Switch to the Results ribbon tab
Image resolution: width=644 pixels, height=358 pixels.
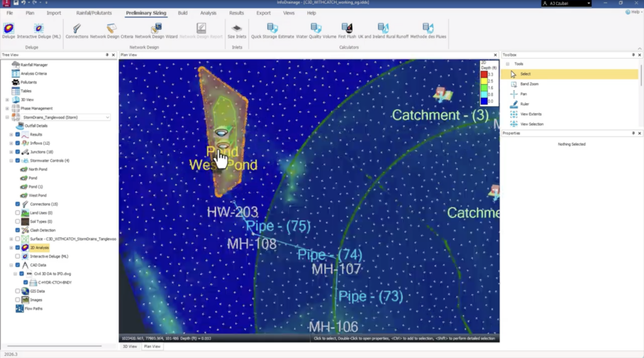click(236, 13)
